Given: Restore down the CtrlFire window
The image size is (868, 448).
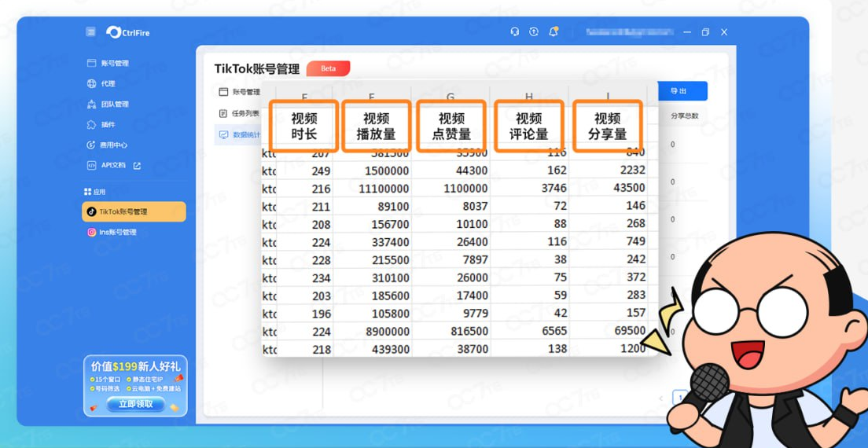Looking at the screenshot, I should click(705, 32).
